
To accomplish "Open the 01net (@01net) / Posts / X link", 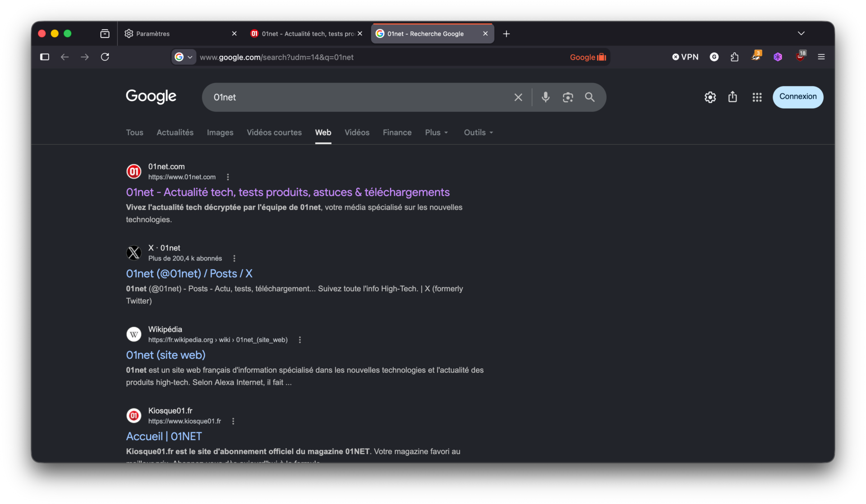I will tap(189, 274).
